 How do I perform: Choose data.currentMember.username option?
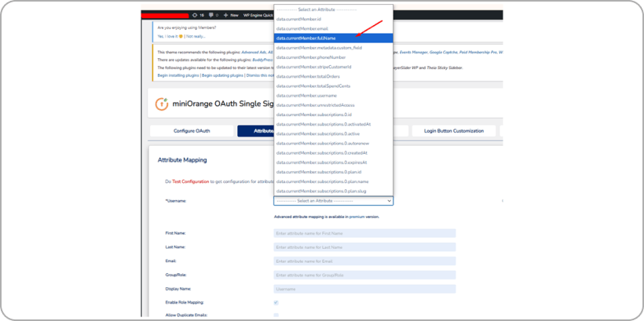[x=334, y=96]
